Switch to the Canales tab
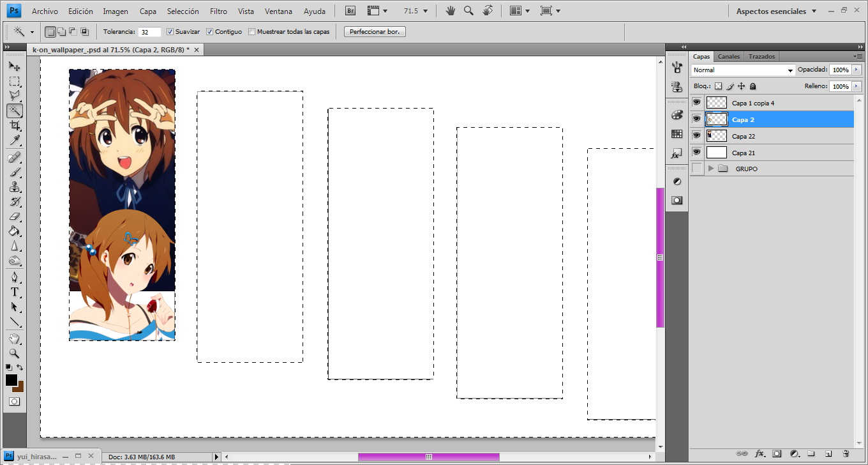Viewport: 868px width, 465px height. tap(729, 56)
